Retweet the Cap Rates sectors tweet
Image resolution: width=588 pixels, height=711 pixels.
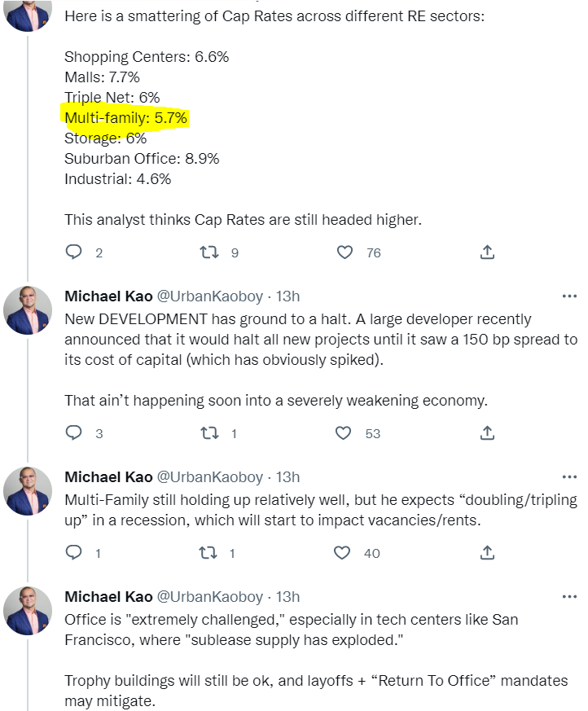pyautogui.click(x=209, y=252)
